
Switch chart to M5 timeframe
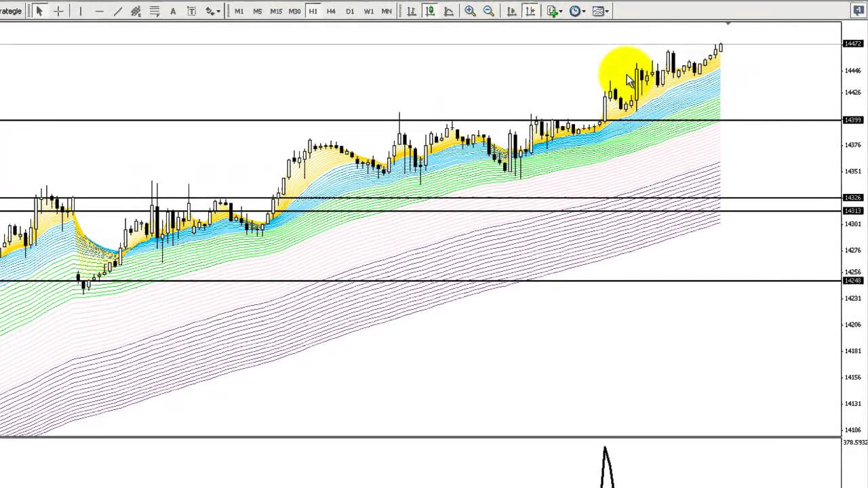257,11
